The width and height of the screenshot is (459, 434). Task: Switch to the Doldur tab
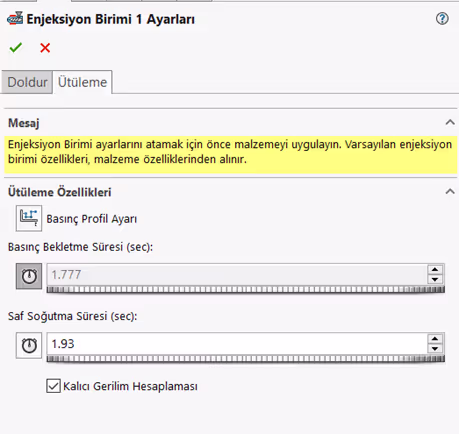point(27,82)
